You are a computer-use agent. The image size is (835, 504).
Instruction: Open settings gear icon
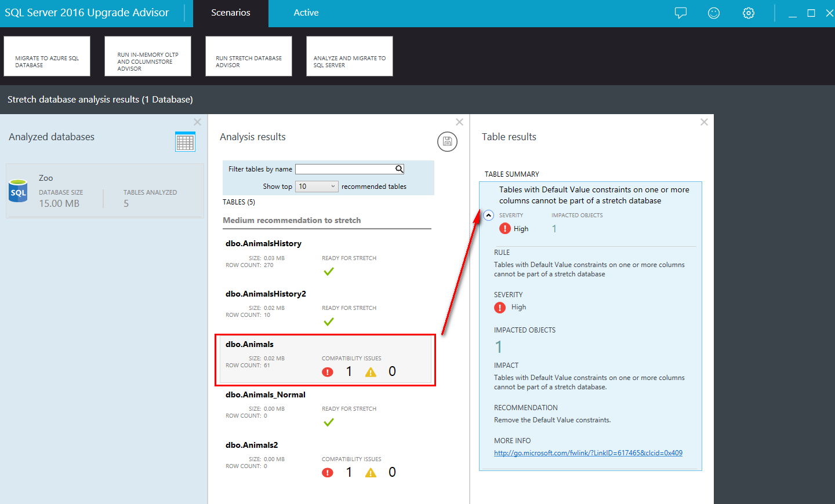coord(749,13)
